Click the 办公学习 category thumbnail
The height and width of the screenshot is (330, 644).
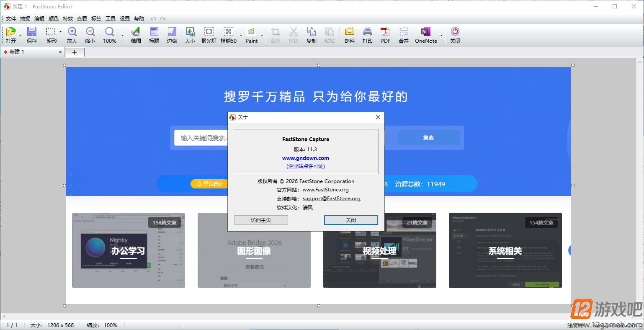[x=129, y=250]
